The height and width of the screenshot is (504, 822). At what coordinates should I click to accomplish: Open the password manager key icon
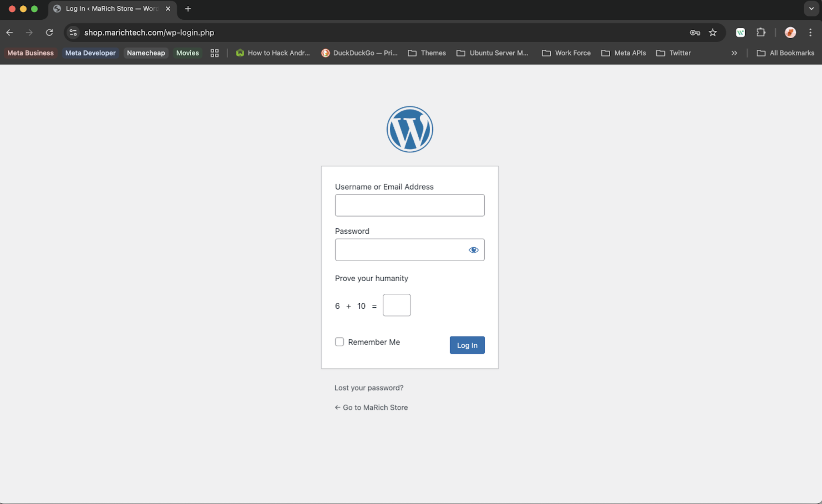(x=695, y=32)
